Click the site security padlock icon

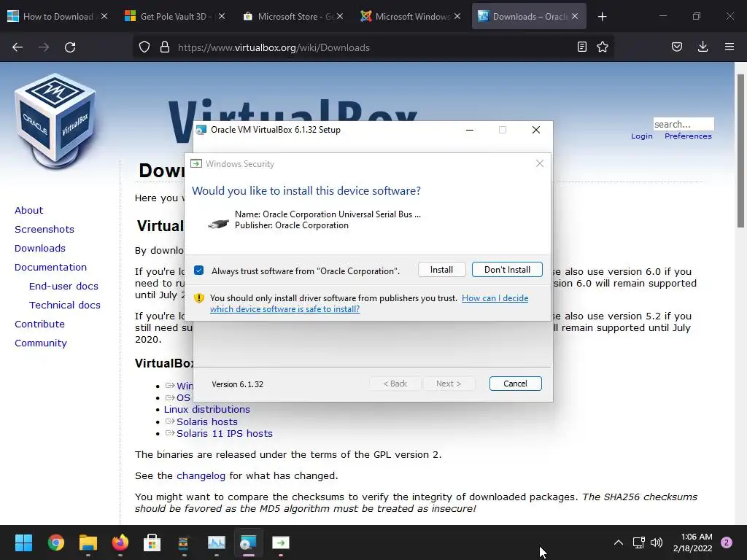pyautogui.click(x=165, y=47)
